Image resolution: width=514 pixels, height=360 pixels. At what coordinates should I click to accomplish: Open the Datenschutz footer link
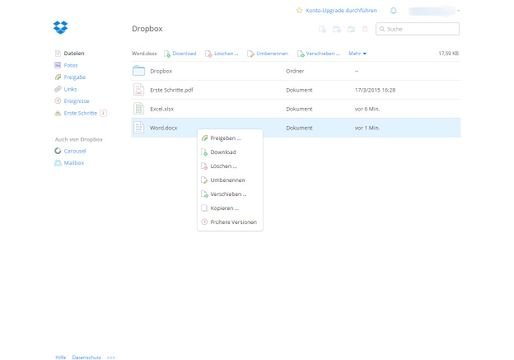pos(86,357)
